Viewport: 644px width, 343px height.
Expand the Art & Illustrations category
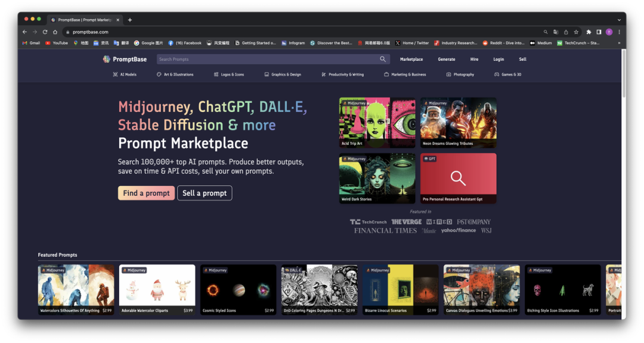175,75
